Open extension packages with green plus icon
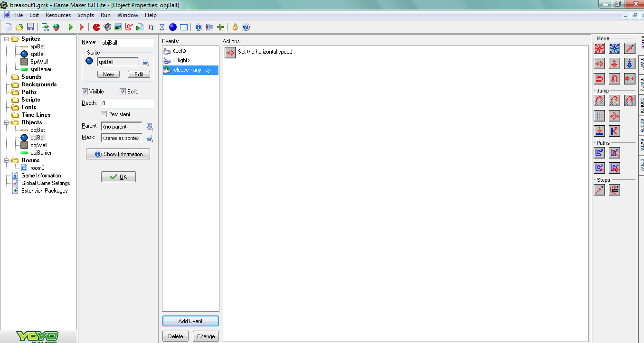This screenshot has height=343, width=644. [x=220, y=27]
